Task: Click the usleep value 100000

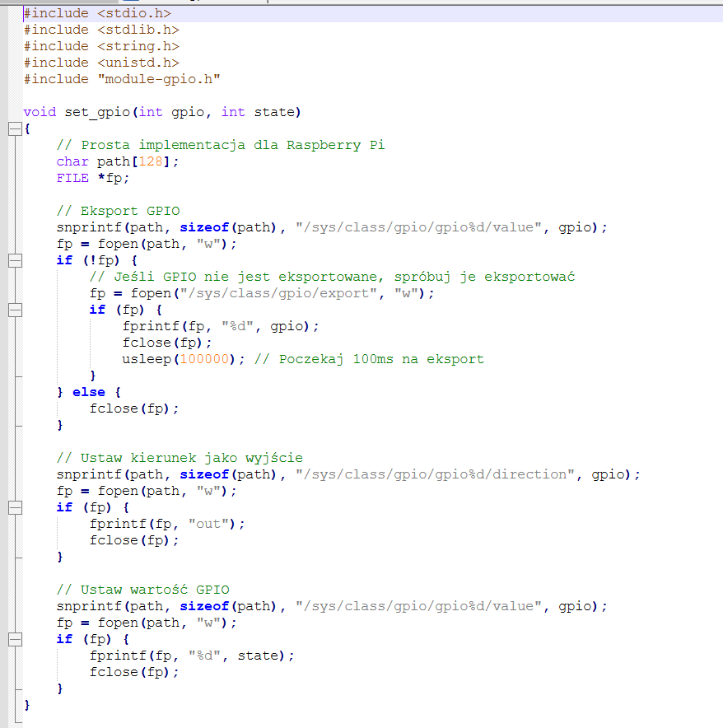Action: (204, 359)
